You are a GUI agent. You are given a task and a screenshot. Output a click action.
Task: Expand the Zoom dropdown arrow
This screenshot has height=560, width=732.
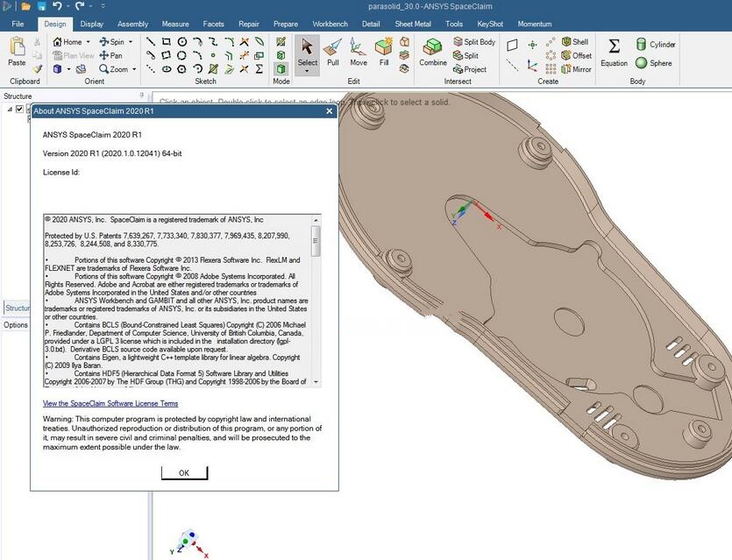(x=134, y=69)
